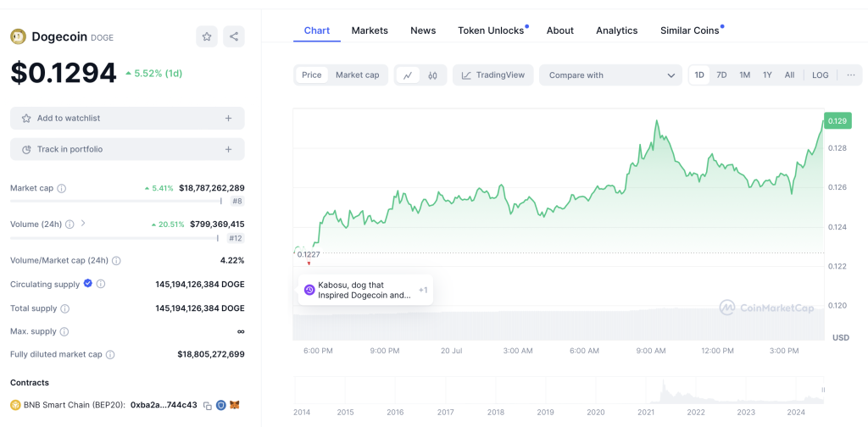The width and height of the screenshot is (868, 427).
Task: Click the BNB Smart Chain logo icon
Action: point(15,405)
